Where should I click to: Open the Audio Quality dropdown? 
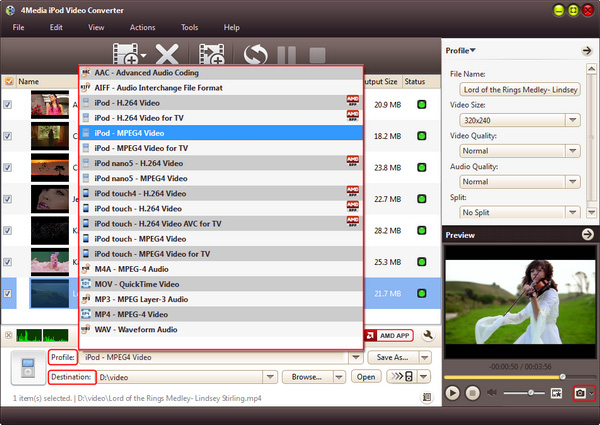[572, 181]
